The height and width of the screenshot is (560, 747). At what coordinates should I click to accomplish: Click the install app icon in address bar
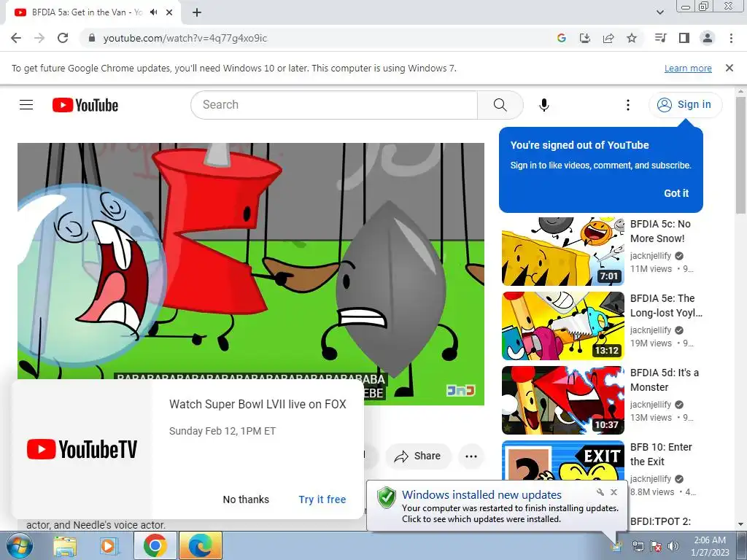pos(584,38)
